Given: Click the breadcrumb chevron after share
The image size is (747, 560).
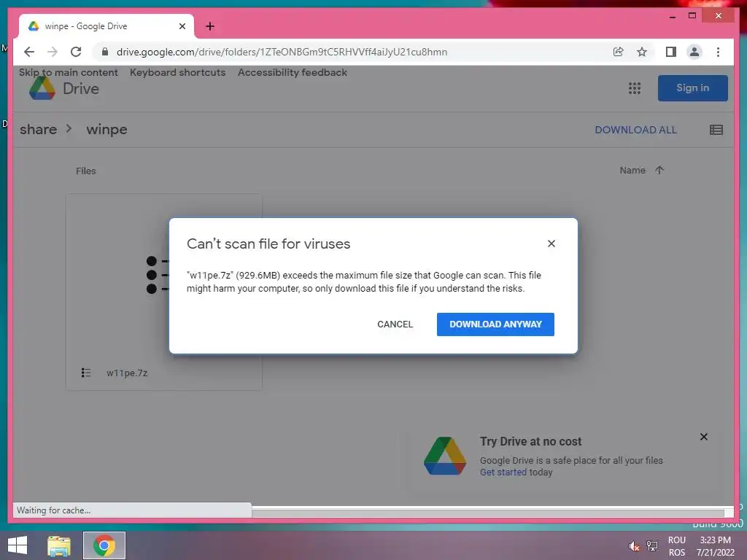Looking at the screenshot, I should (x=69, y=129).
